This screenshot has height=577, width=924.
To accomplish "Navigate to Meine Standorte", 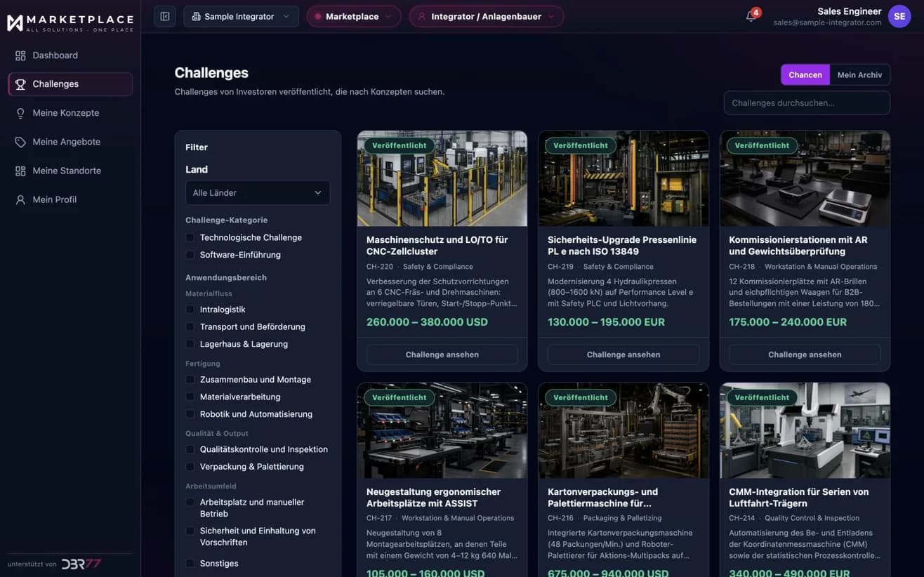I will [x=70, y=171].
